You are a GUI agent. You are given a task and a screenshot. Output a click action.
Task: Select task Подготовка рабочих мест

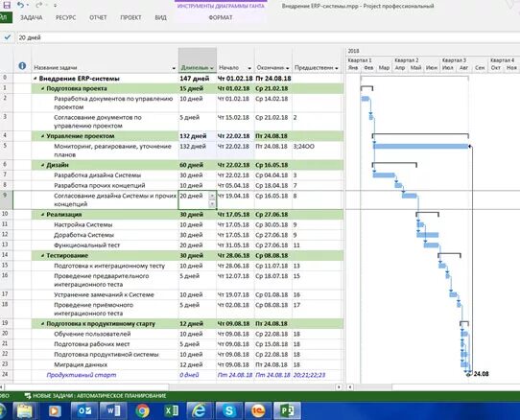[92, 344]
